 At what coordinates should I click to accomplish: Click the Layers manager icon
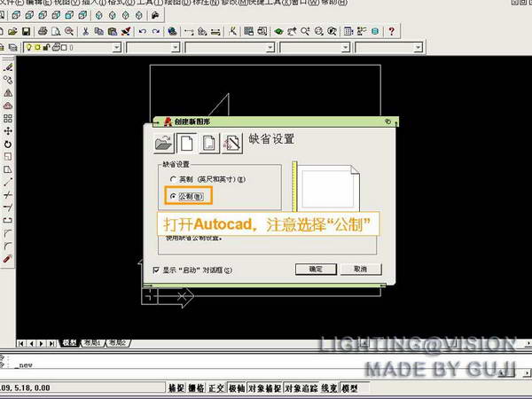click(x=12, y=48)
